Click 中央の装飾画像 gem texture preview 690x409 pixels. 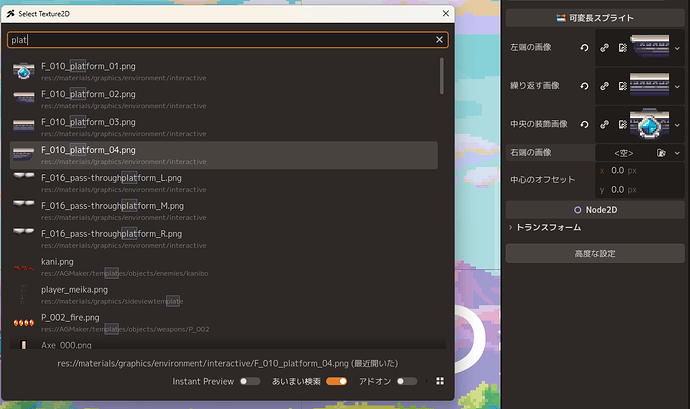pyautogui.click(x=650, y=124)
